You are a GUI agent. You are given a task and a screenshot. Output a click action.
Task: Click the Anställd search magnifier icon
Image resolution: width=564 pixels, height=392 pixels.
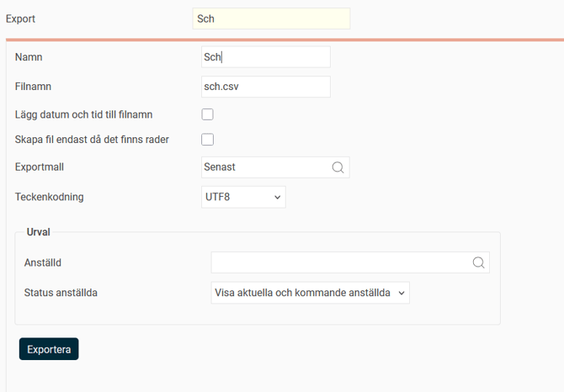(x=478, y=262)
